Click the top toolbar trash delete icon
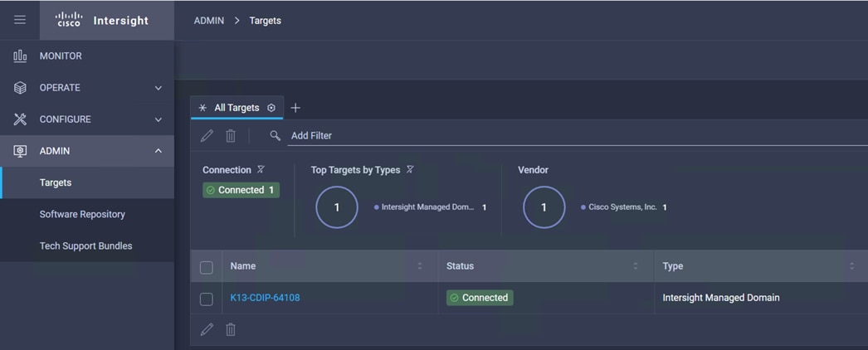 tap(231, 135)
